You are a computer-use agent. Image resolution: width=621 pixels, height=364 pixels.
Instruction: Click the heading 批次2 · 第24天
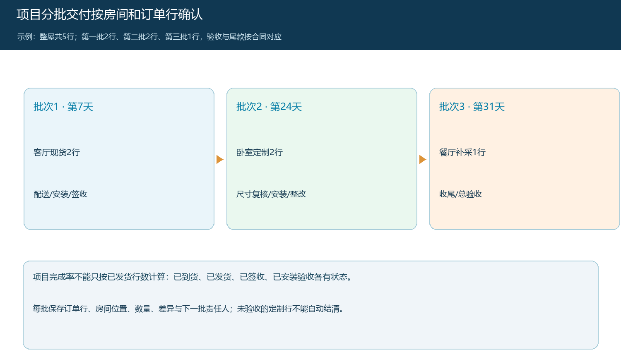pos(269,107)
